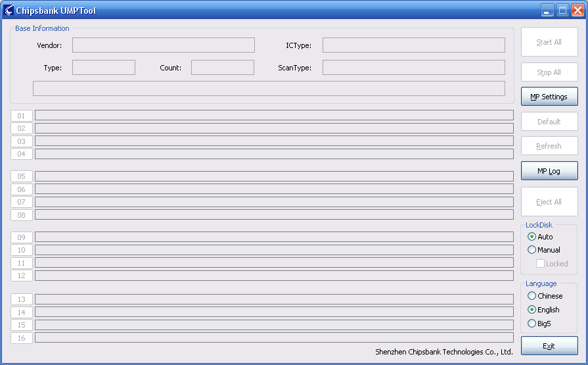Open the MP Settings dialog
588x365 pixels.
point(549,97)
